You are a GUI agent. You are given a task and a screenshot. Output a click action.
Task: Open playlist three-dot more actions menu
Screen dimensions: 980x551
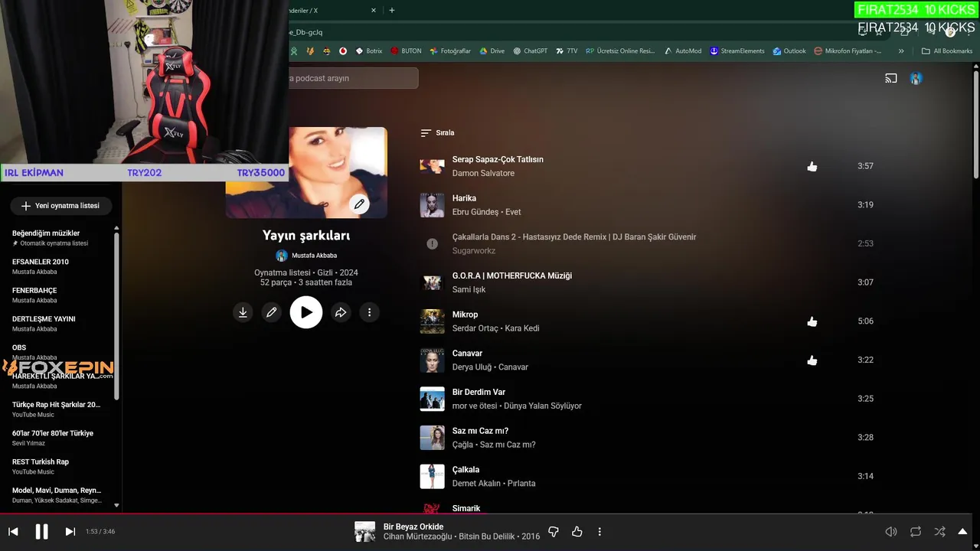click(x=369, y=312)
